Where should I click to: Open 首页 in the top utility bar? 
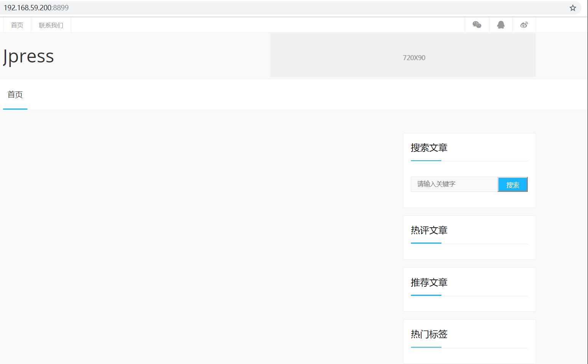coord(17,25)
